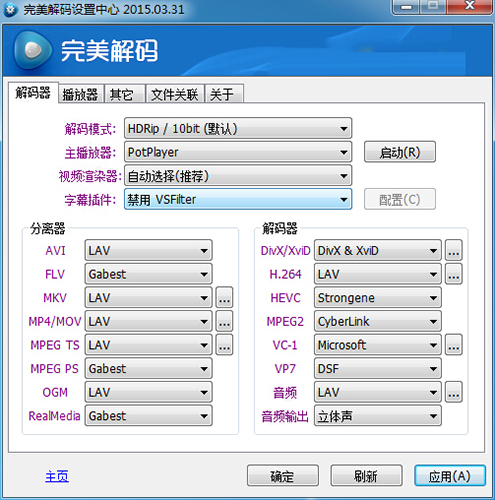495x500 pixels.
Task: Expand the 解码模式 dropdown
Action: pyautogui.click(x=238, y=128)
